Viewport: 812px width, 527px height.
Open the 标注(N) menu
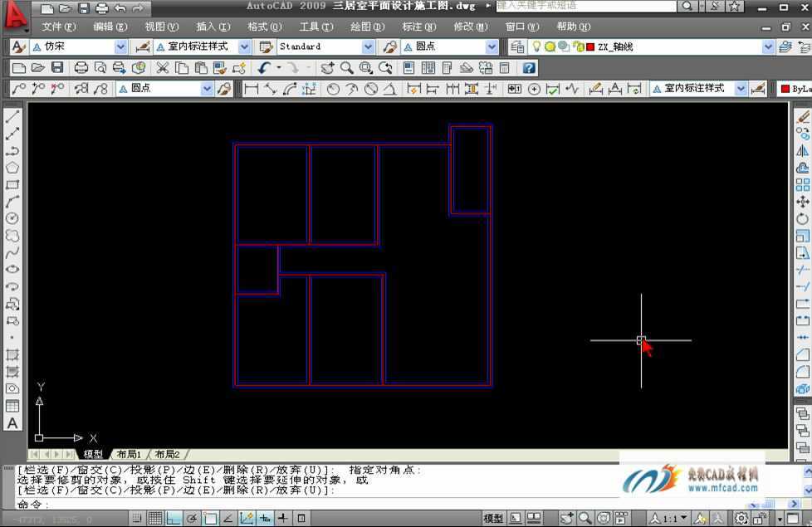pyautogui.click(x=419, y=27)
